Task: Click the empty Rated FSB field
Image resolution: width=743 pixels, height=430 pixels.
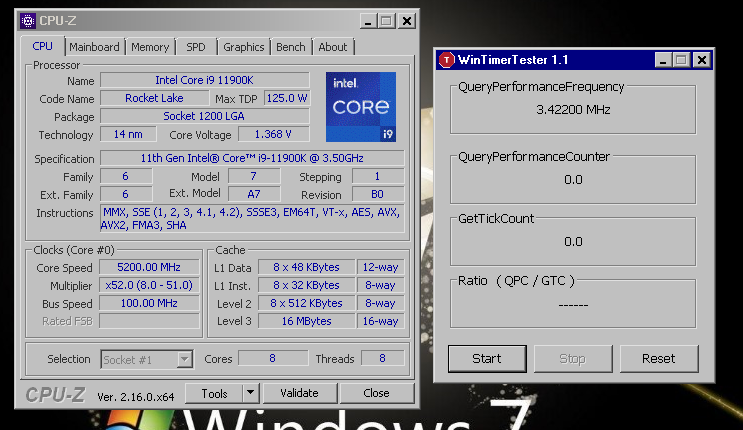Action: coord(149,321)
